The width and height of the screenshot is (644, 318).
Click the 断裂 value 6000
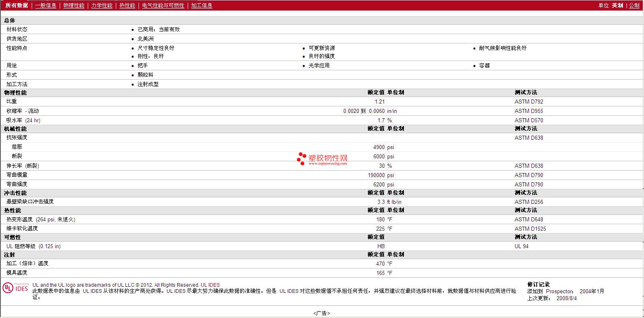pos(379,156)
